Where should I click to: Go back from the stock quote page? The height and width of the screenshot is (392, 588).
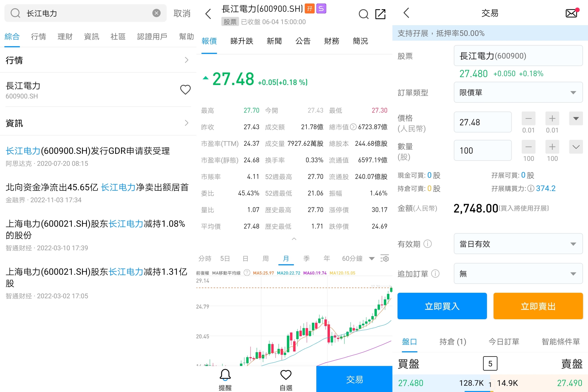tap(208, 14)
